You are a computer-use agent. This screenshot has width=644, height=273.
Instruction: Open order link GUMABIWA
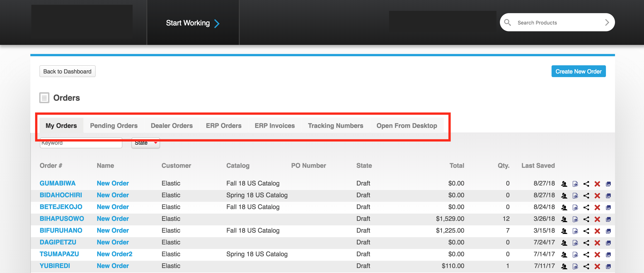pos(58,183)
